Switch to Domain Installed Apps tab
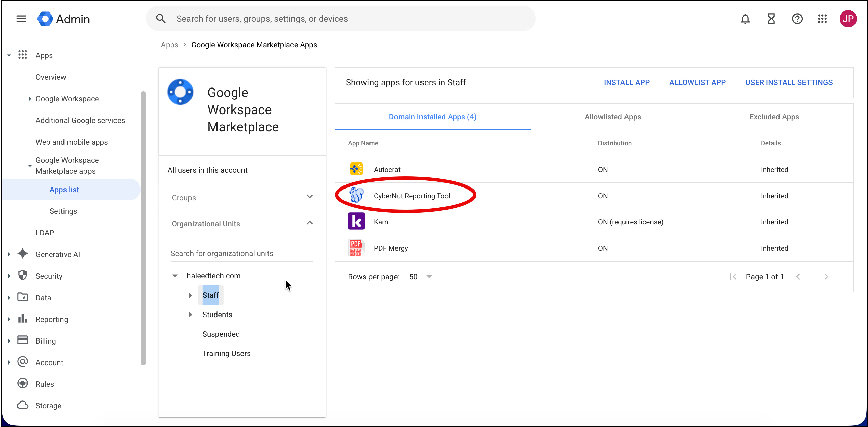The height and width of the screenshot is (427, 868). 433,117
